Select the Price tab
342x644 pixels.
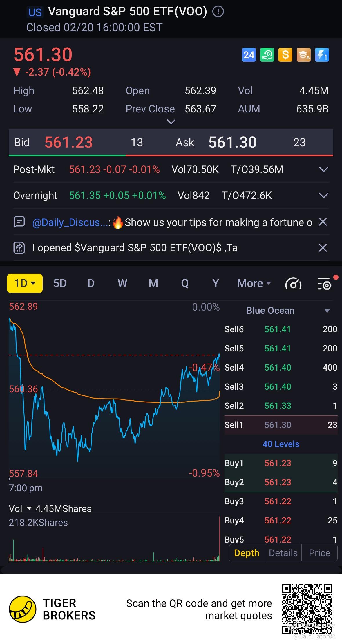point(319,553)
